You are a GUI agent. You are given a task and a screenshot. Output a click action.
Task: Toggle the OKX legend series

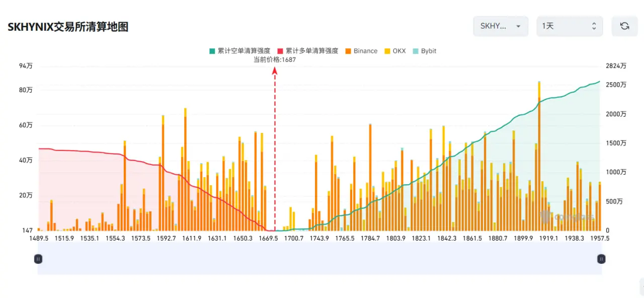(394, 51)
